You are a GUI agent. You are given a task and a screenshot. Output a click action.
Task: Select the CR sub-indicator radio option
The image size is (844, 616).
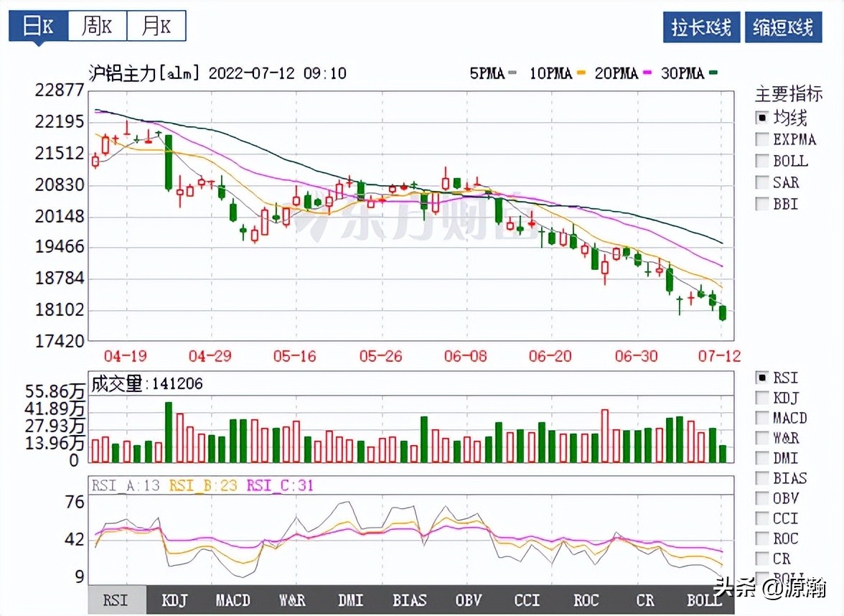pyautogui.click(x=761, y=559)
